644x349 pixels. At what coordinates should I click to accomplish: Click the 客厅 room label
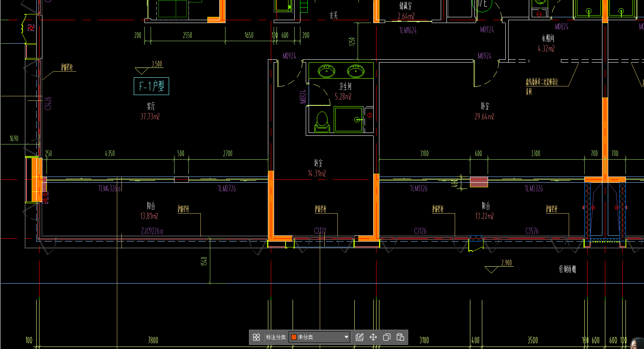pos(151,106)
